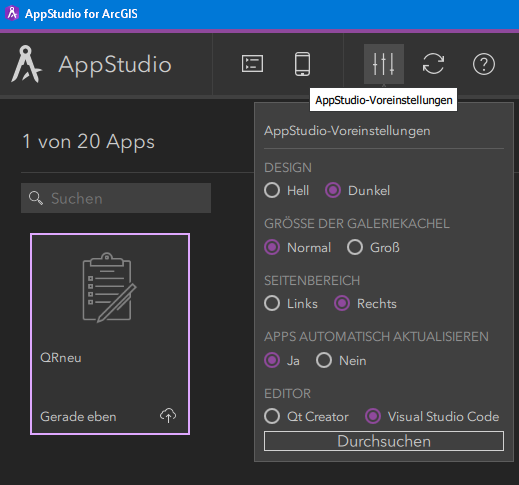Toggle the AppStudio preferences sliders icon
This screenshot has width=519, height=485.
click(x=384, y=64)
